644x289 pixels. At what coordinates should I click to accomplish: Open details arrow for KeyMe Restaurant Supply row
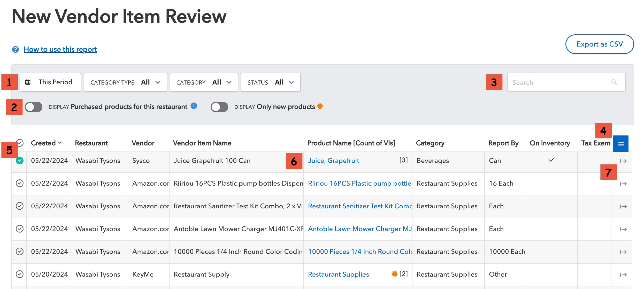coord(623,275)
